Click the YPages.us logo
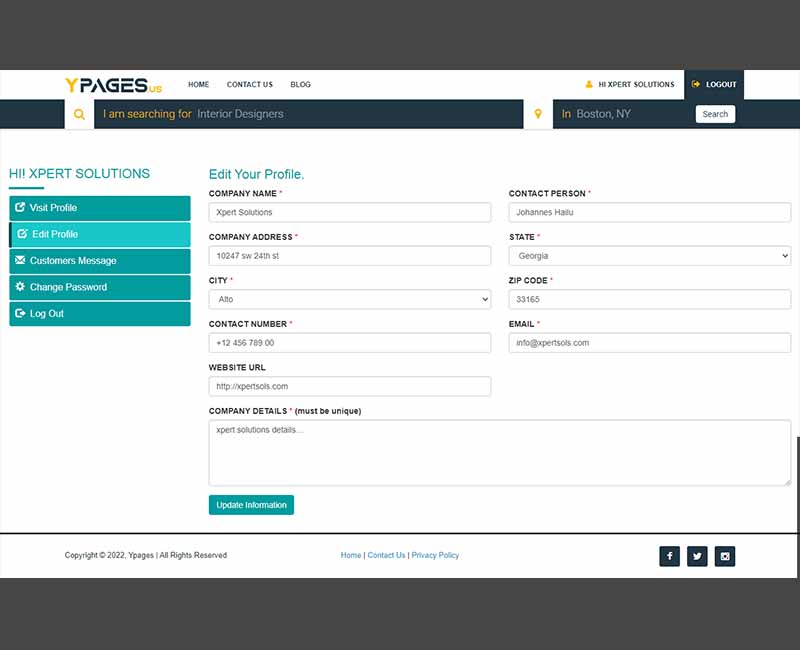The height and width of the screenshot is (650, 800). click(113, 85)
